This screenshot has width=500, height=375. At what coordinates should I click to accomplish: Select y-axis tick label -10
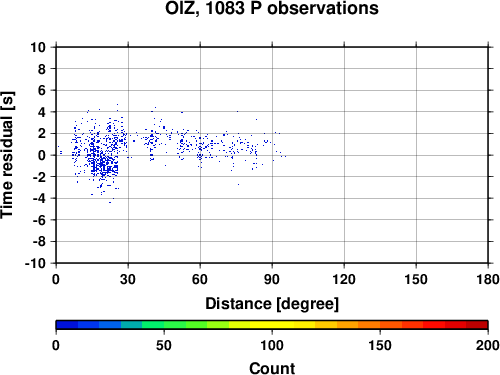35,263
